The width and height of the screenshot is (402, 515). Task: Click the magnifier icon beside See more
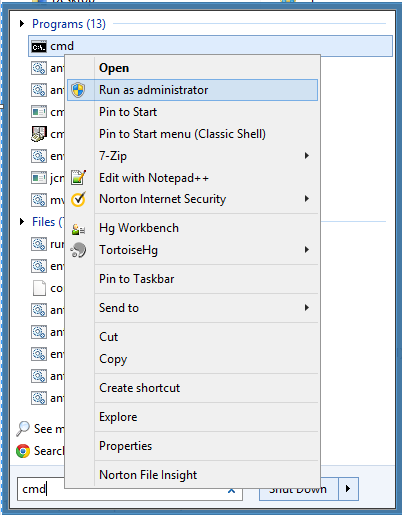(23, 429)
